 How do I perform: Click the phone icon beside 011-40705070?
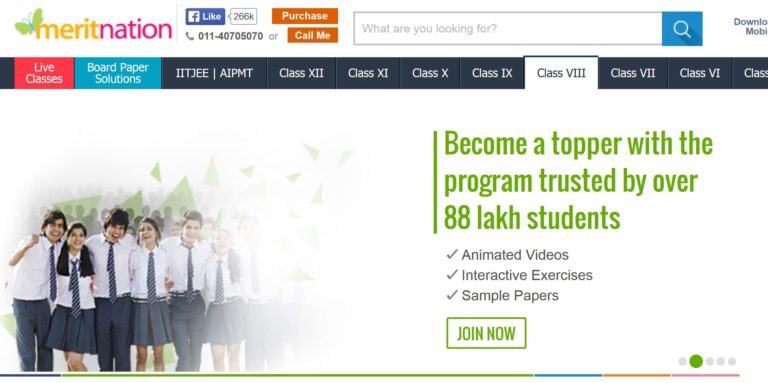(190, 36)
